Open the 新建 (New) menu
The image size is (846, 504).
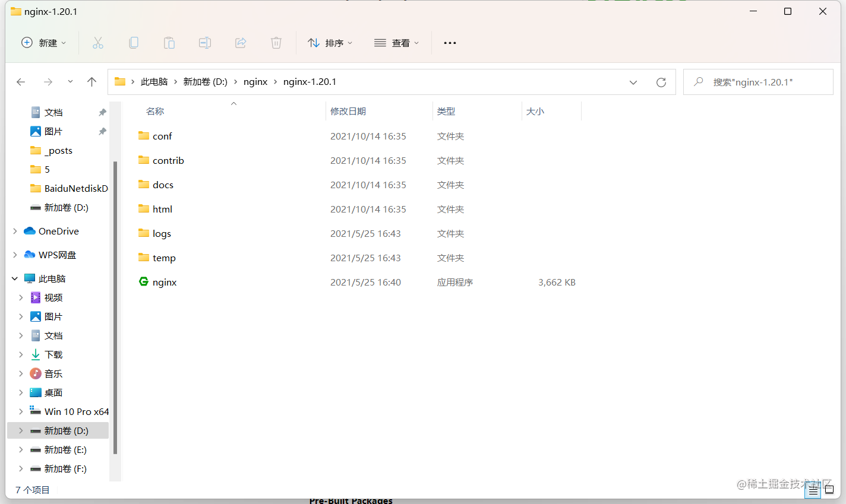click(44, 43)
